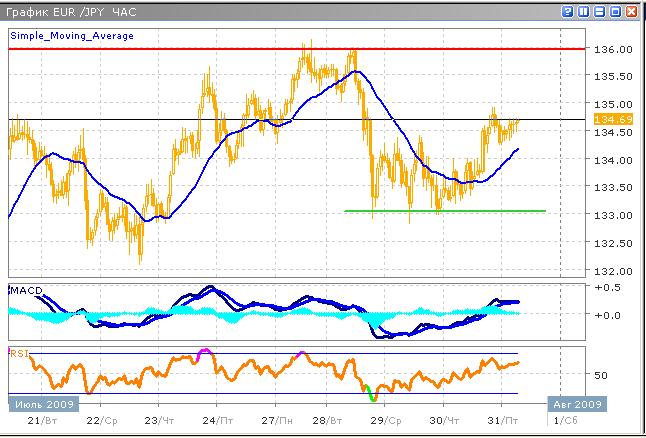
Task: Select the RSI indicator label
Action: [19, 352]
